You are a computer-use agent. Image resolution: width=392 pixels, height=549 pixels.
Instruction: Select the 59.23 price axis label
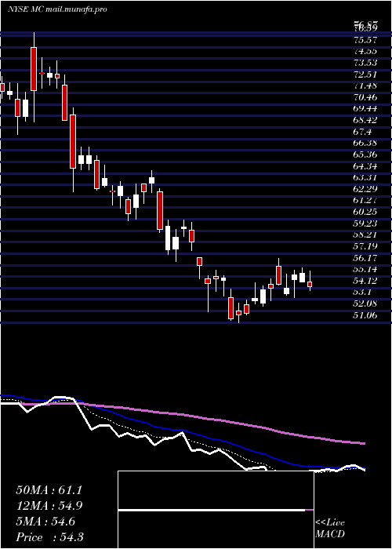(x=365, y=224)
